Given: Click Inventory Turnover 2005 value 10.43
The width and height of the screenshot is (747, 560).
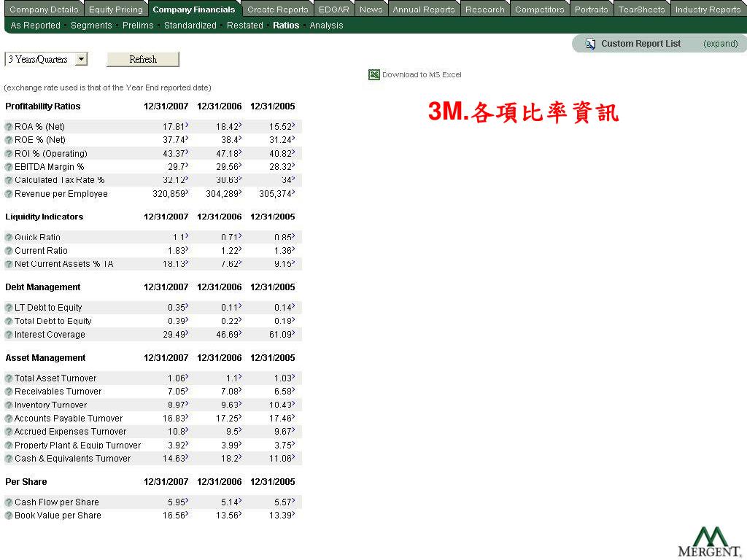Looking at the screenshot, I should (x=282, y=405).
